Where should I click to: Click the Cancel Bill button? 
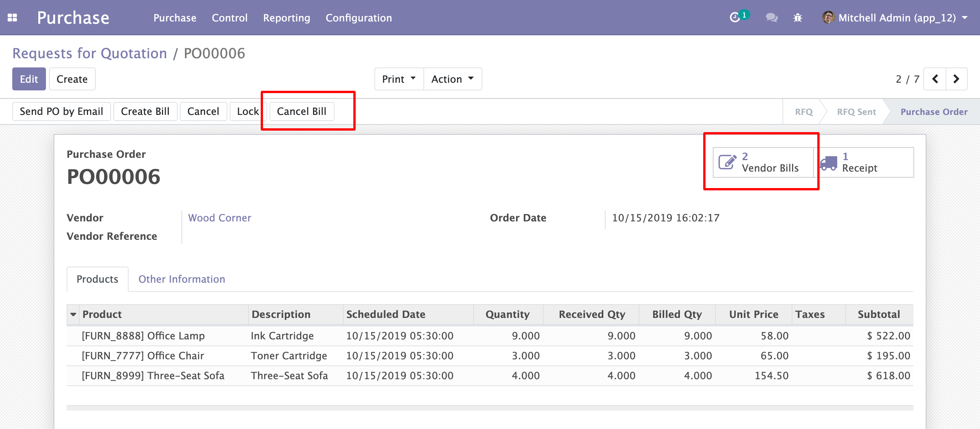coord(301,111)
